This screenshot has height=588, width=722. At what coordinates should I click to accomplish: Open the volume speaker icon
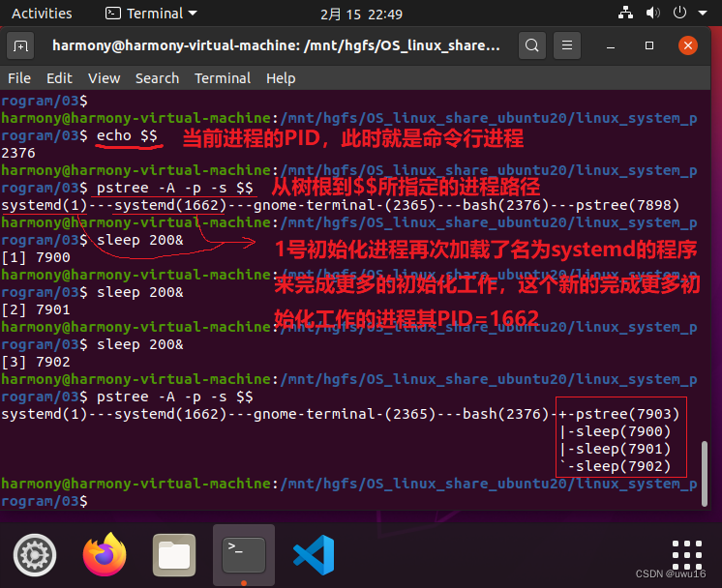[652, 13]
